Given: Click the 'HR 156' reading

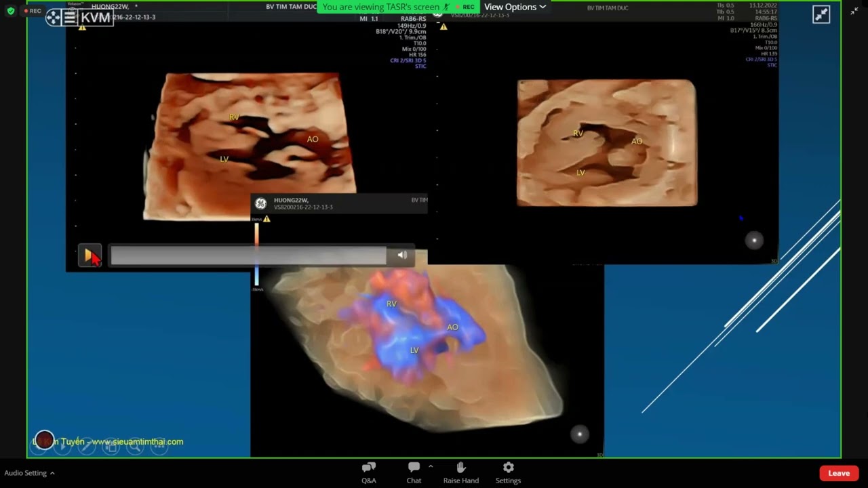Looking at the screenshot, I should click(x=416, y=55).
